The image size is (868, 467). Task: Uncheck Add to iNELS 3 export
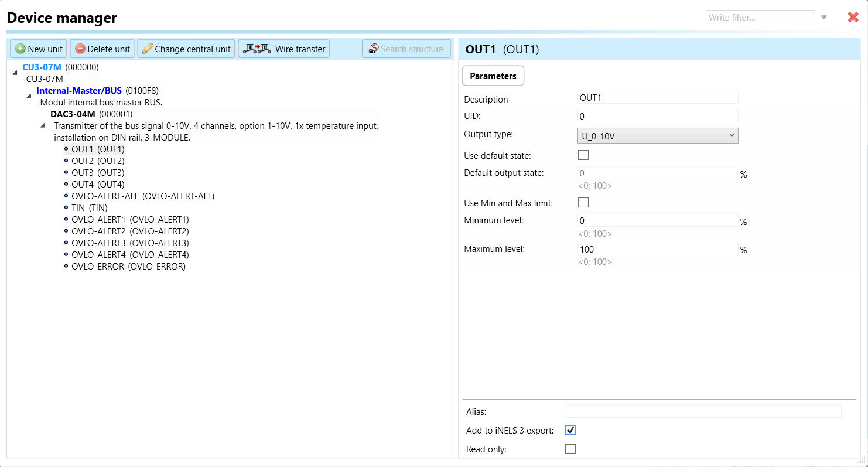point(570,430)
